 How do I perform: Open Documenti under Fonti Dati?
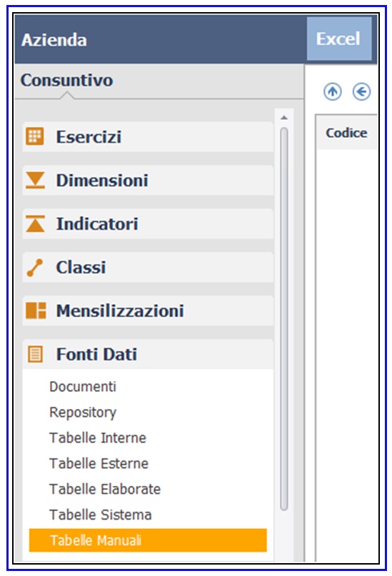(x=83, y=386)
